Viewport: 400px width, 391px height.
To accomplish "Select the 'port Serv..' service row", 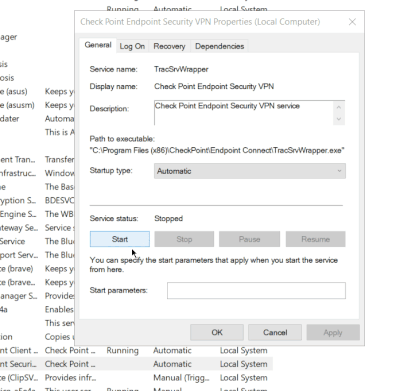I will click(19, 255).
